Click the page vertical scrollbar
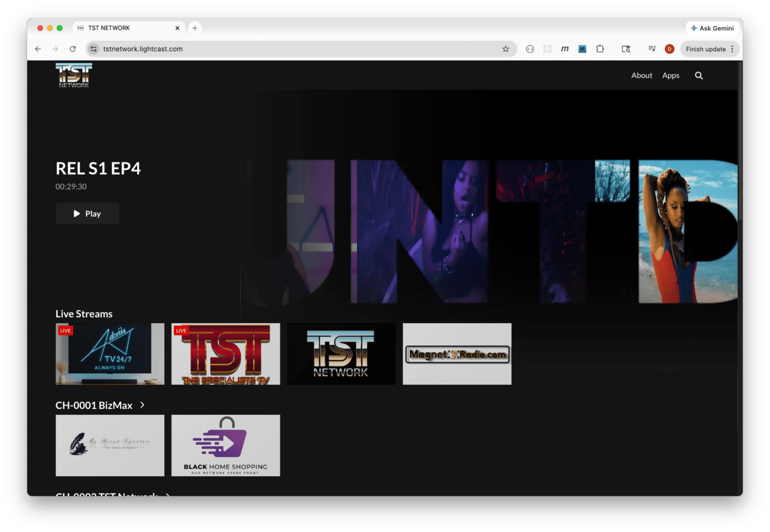Image resolution: width=770 pixels, height=532 pixels. (740, 141)
